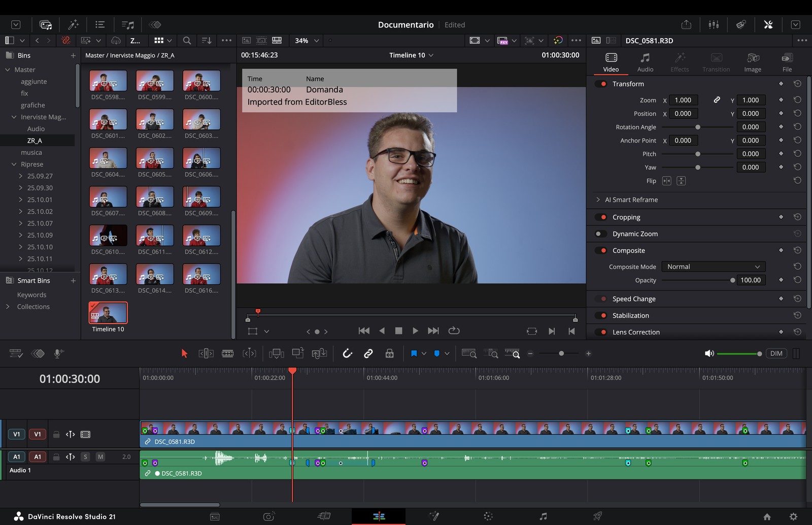
Task: Expand the 25.09.27 bin folder
Action: point(20,176)
